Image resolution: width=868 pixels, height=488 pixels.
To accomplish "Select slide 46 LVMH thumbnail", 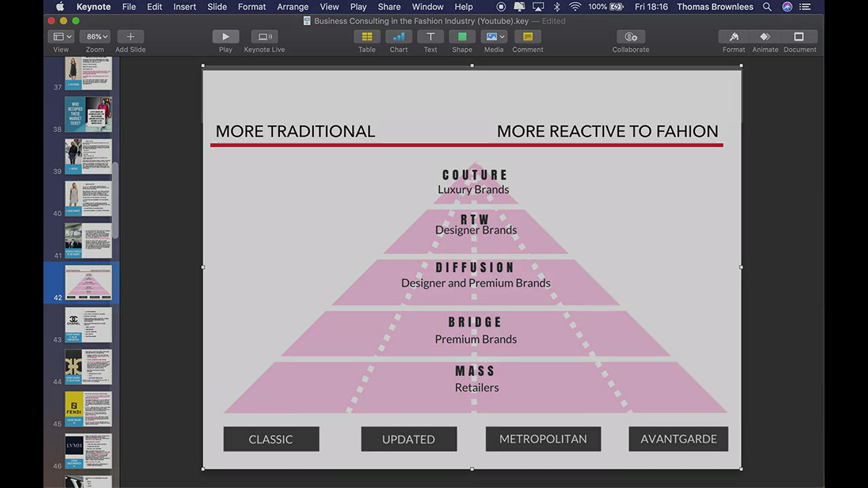I will coord(88,451).
